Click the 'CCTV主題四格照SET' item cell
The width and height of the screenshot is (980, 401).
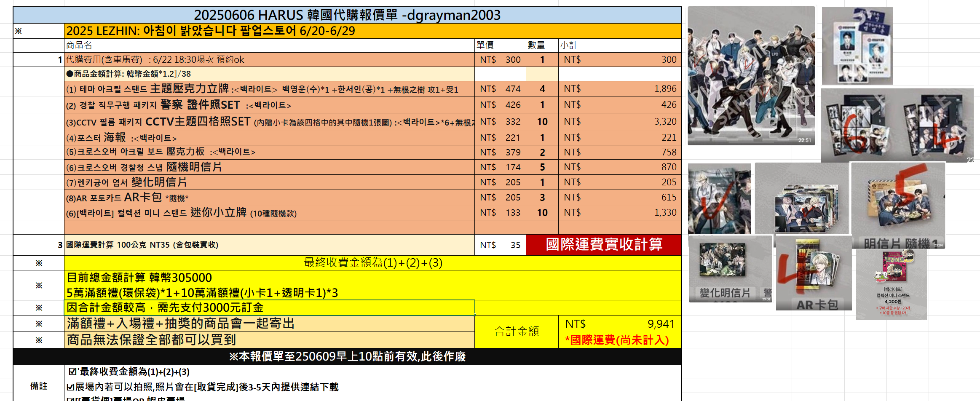click(269, 121)
